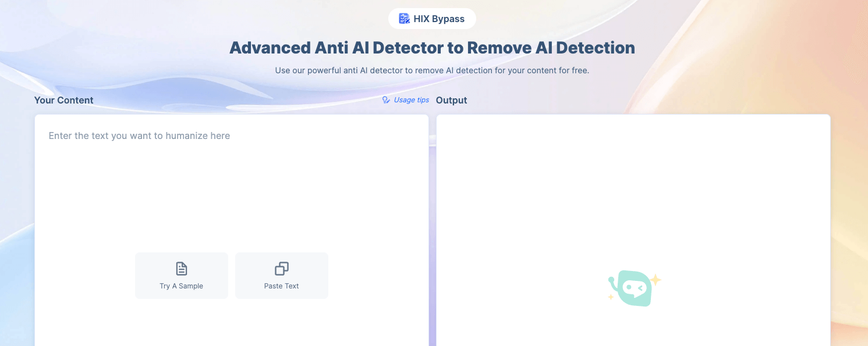The width and height of the screenshot is (868, 346).
Task: Click Paste Text to insert clipboard content
Action: click(x=281, y=275)
